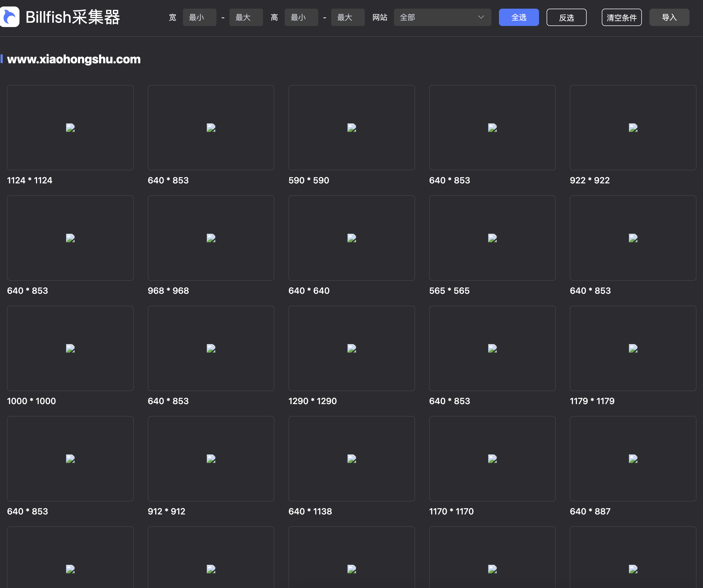Select the 1124 * 1124 image thumbnail
The height and width of the screenshot is (588, 703).
[70, 127]
